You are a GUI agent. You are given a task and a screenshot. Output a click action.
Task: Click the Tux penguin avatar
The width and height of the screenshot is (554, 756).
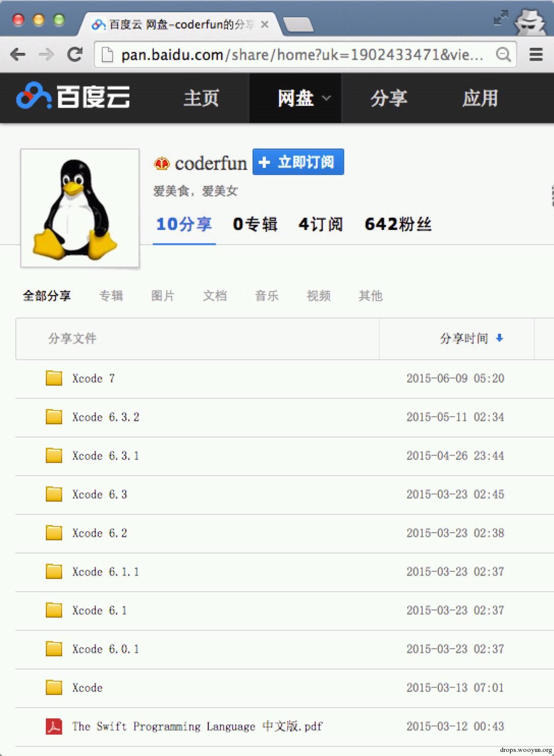click(x=80, y=208)
